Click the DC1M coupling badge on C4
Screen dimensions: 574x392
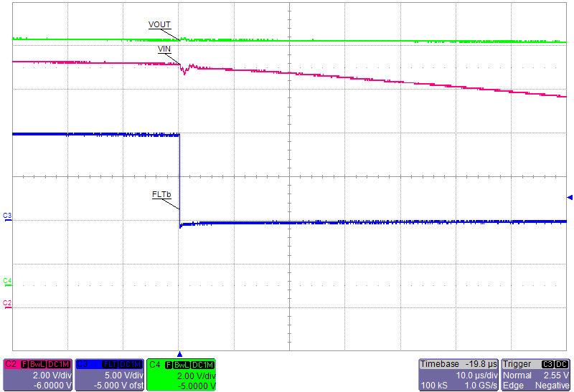(202, 365)
